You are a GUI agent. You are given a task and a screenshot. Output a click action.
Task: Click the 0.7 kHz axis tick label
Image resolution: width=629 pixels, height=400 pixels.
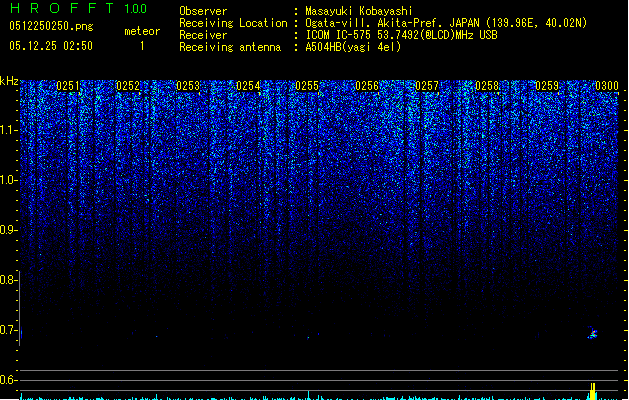pos(8,330)
